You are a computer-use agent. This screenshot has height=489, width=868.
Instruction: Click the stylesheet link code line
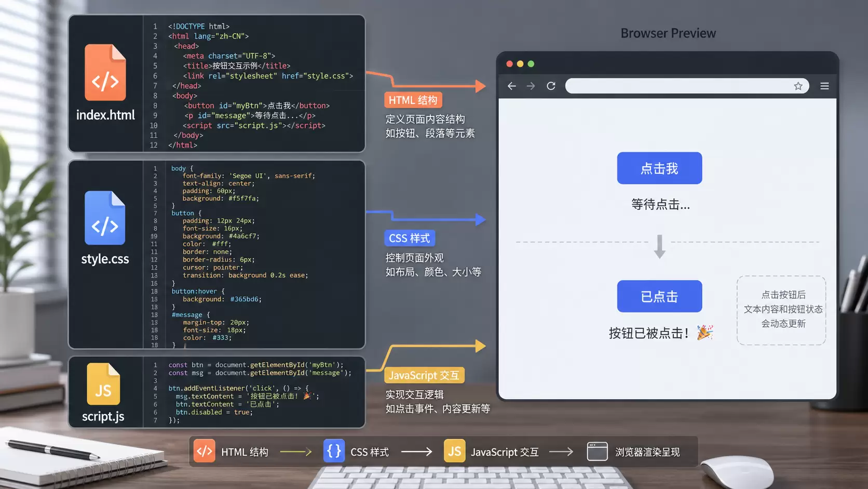tap(268, 76)
